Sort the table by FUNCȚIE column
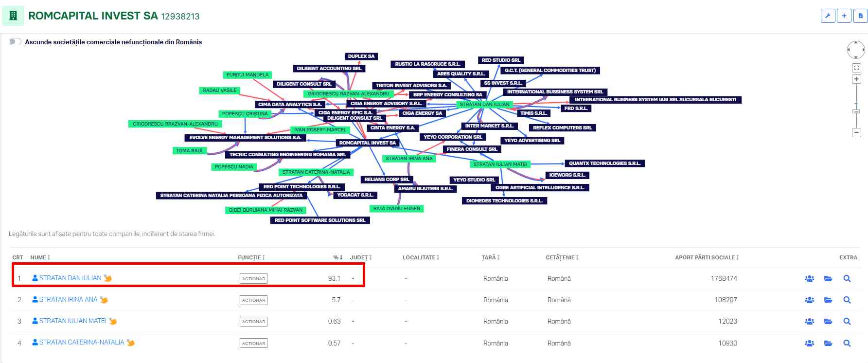This screenshot has width=868, height=363. [x=251, y=257]
